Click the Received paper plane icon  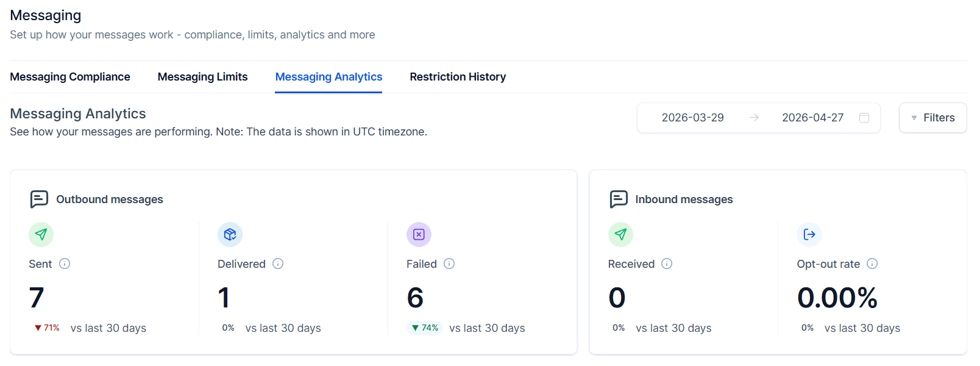pyautogui.click(x=620, y=234)
